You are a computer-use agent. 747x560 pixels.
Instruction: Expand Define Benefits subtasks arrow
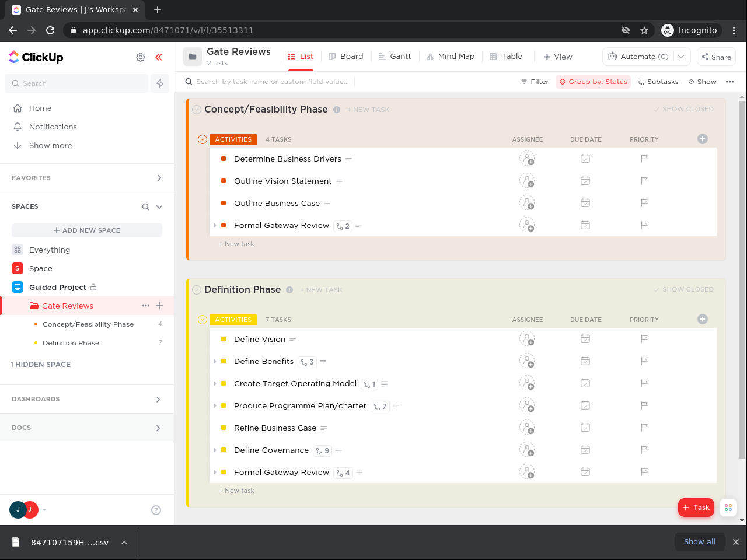(215, 362)
